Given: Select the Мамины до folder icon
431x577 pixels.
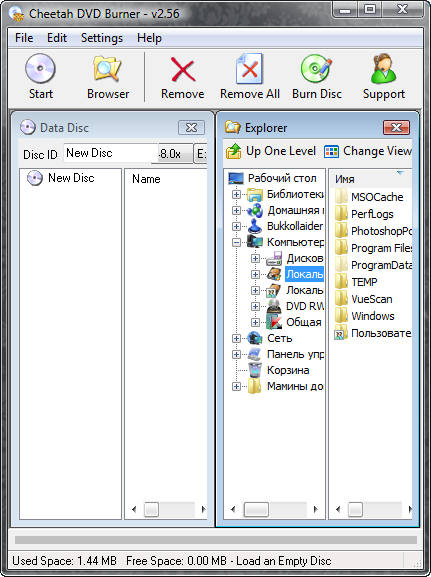Looking at the screenshot, I should (255, 386).
